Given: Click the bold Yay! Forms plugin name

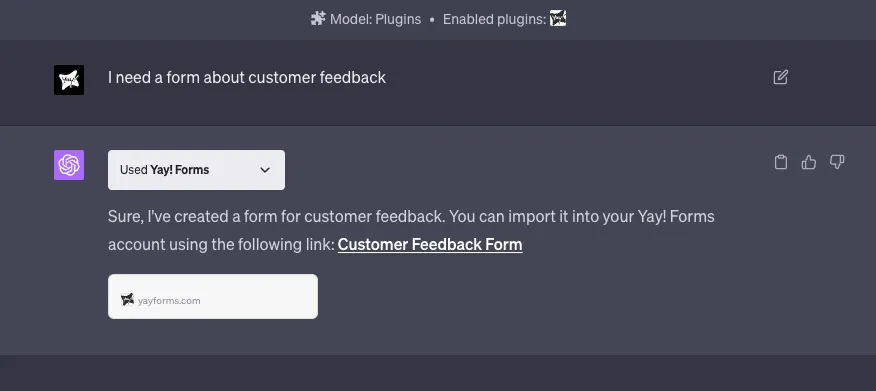Looking at the screenshot, I should [179, 170].
